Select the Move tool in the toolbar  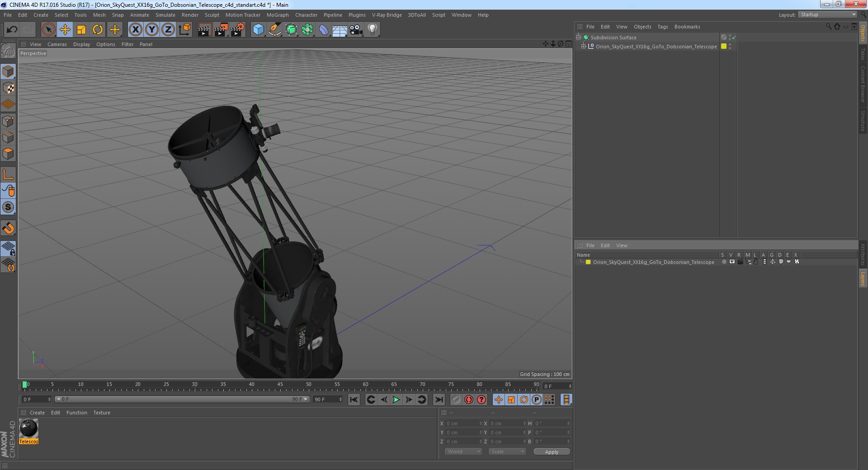pos(65,30)
